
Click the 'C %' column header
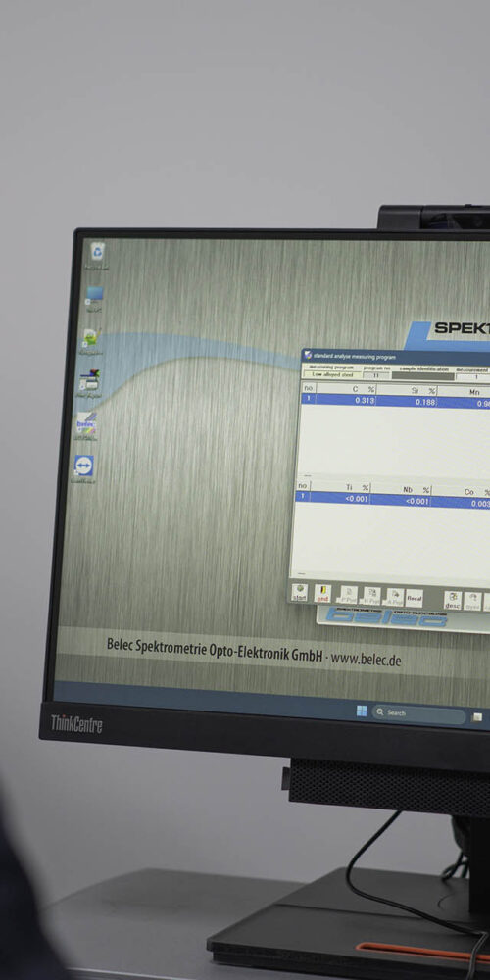346,389
